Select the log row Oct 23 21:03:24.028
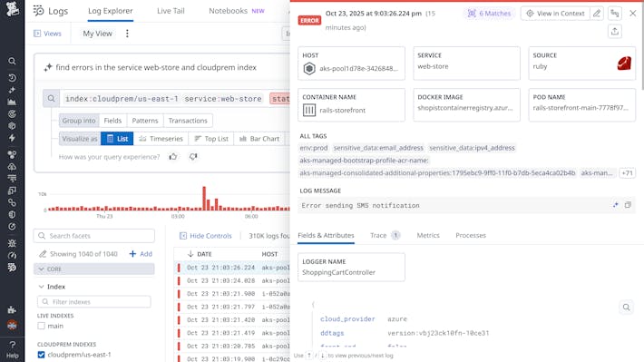644x362 pixels. (232, 280)
